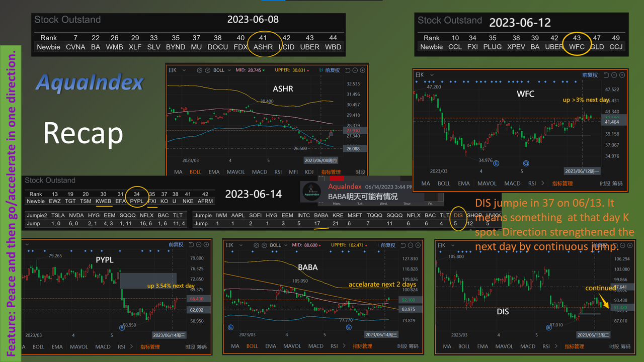Select MA indicator tab on DIS chart
The image size is (644, 362).
pyautogui.click(x=447, y=346)
